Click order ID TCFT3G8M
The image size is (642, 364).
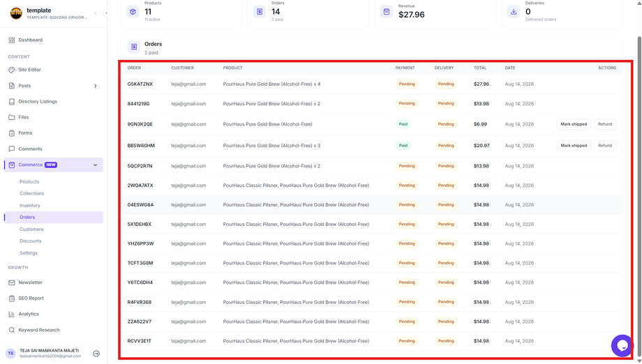pos(140,264)
